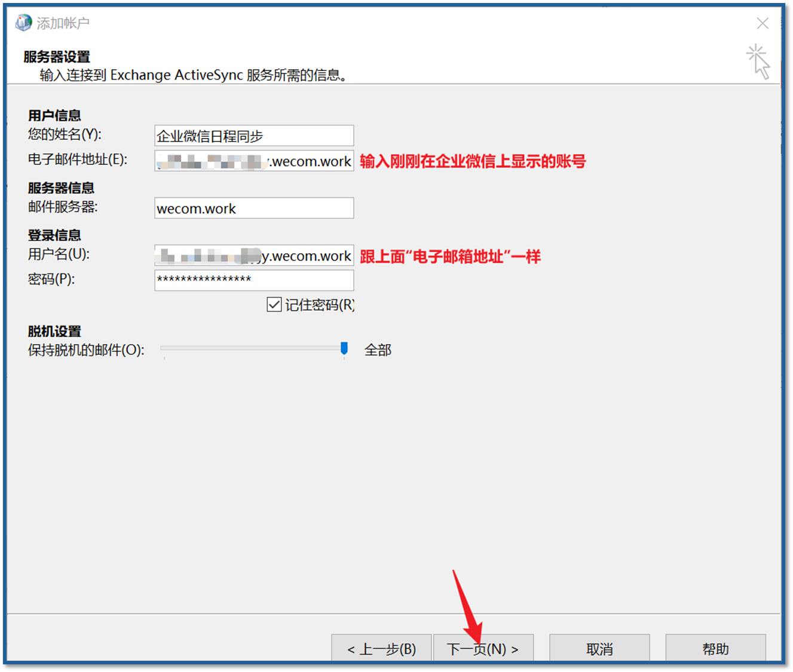Click the Exchange ActiveSync description text
This screenshot has width=793, height=672.
[194, 75]
